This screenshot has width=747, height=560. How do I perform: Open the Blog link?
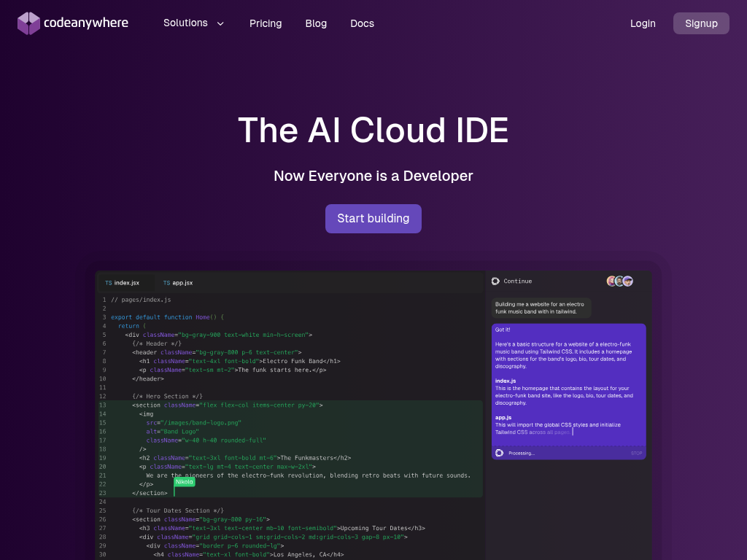point(316,23)
